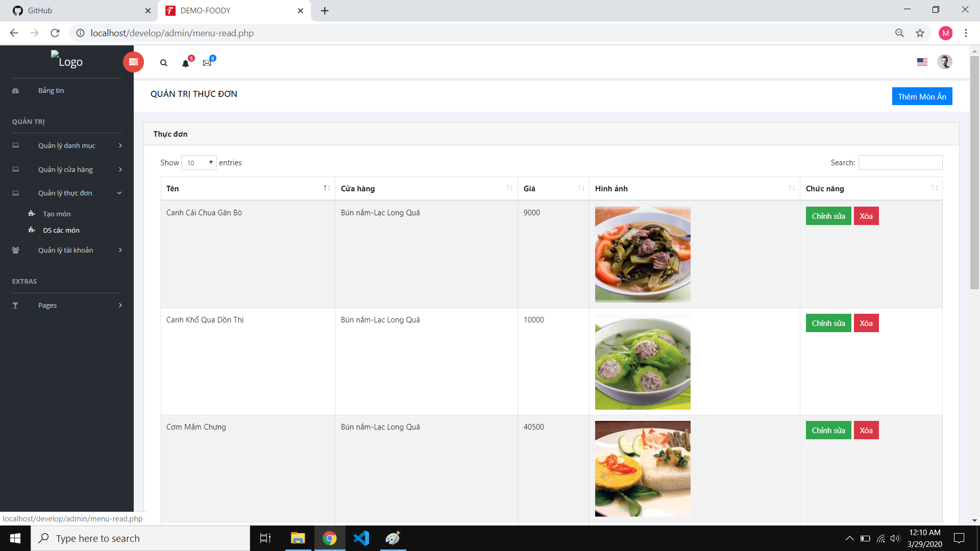
Task: Edit Cơm Mắm Chưng with Chỉnh sửa
Action: tap(828, 430)
